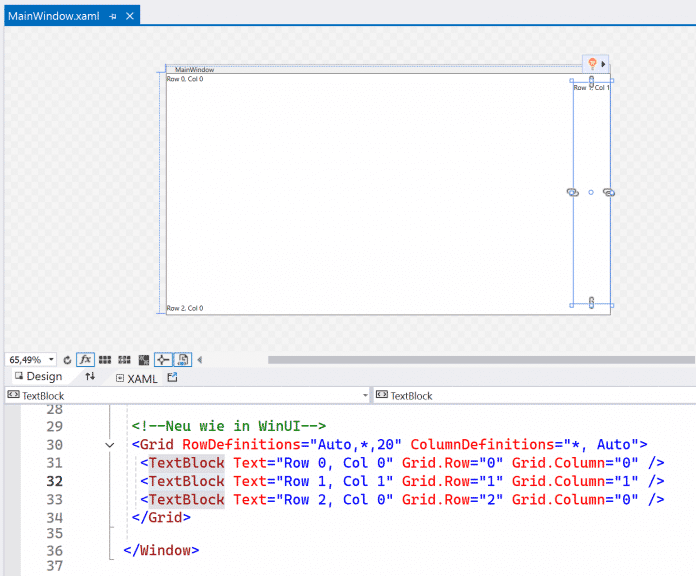Switch to the XAML pane tab

137,379
